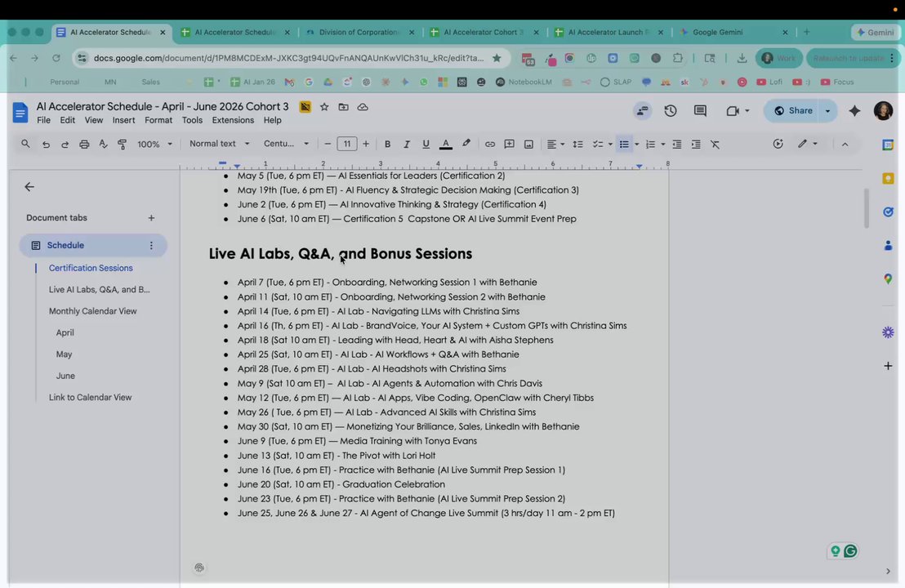Move document to folder icon
Screen dimensions: 905x588
(343, 107)
